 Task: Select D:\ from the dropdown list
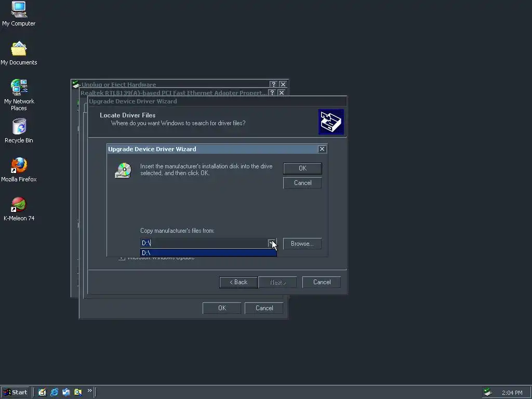click(x=208, y=253)
